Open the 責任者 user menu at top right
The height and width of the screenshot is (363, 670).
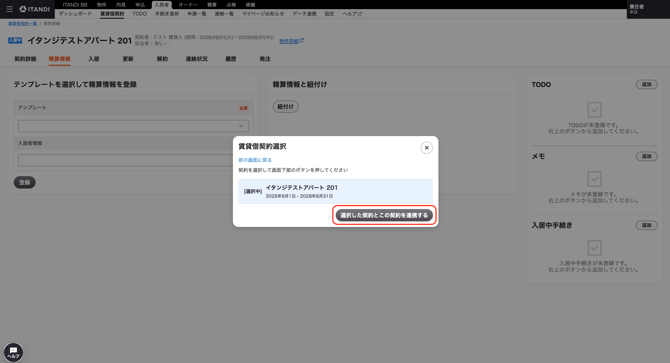click(x=648, y=9)
